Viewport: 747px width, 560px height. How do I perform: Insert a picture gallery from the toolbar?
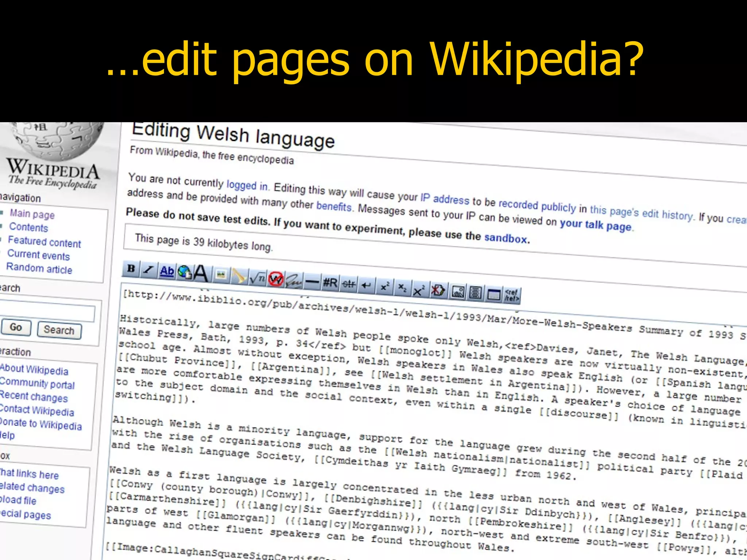[458, 292]
